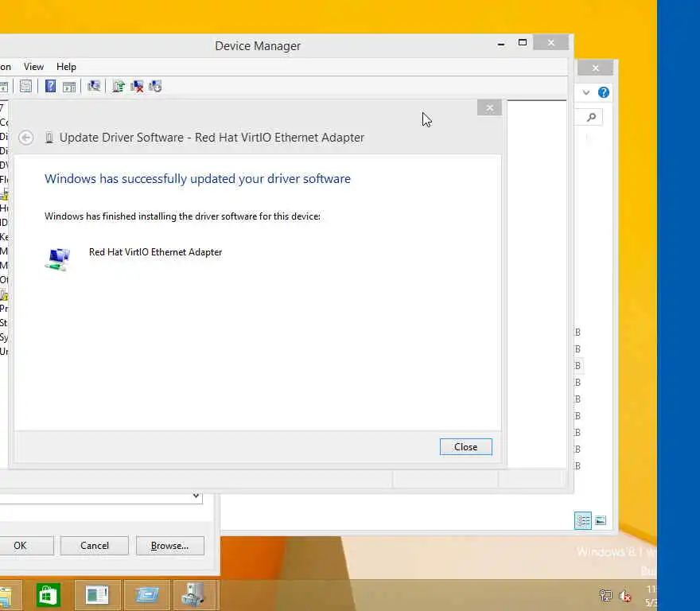This screenshot has height=611, width=700.
Task: Go back using the wizard back arrow
Action: (26, 138)
